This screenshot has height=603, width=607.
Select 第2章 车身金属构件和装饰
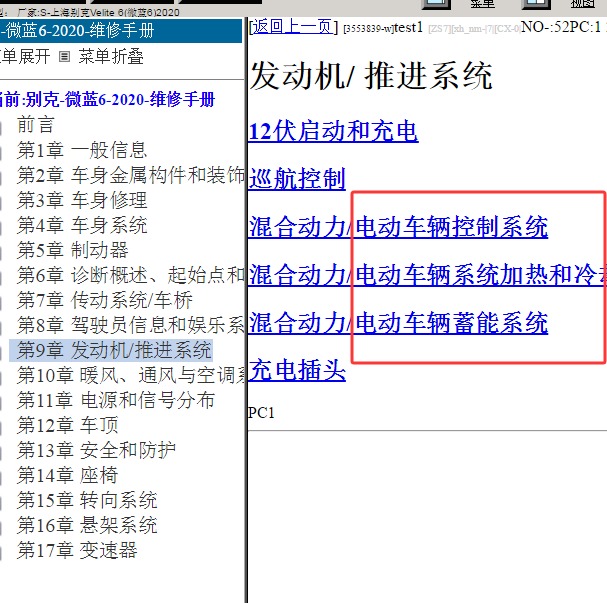click(x=130, y=175)
